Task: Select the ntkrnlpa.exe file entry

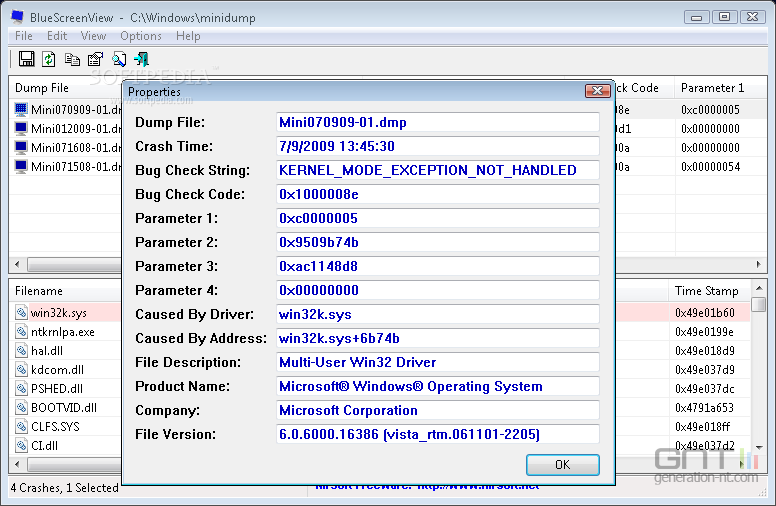Action: [x=62, y=332]
